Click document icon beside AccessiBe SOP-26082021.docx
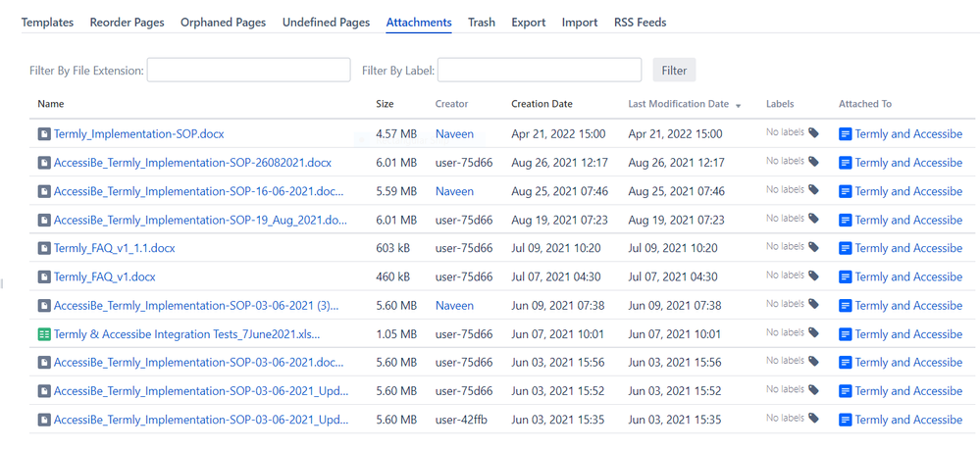980x450 pixels. click(44, 163)
